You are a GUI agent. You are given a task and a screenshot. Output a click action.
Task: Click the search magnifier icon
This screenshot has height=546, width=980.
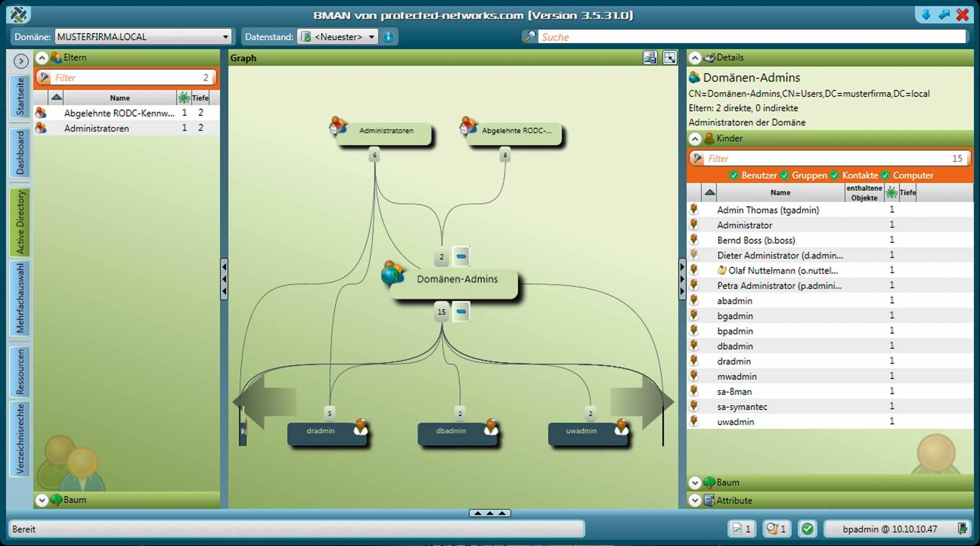pos(530,37)
